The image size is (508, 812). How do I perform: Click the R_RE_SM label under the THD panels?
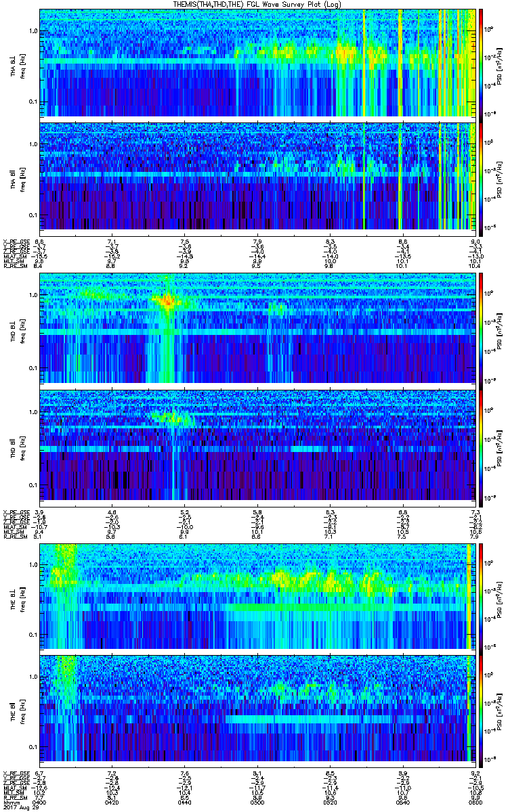pyautogui.click(x=15, y=537)
